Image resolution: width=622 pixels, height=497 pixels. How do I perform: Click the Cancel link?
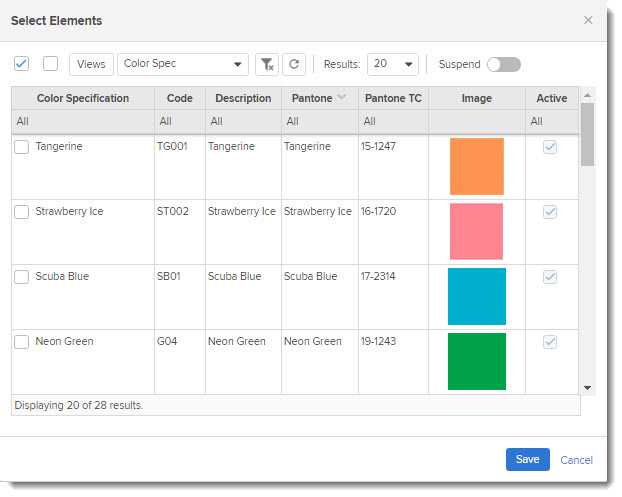coord(576,460)
